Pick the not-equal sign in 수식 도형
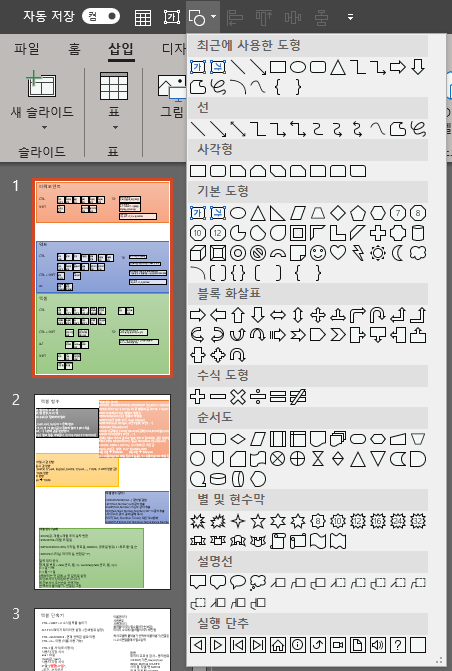Screen dimensions: 452x671 coord(298,397)
